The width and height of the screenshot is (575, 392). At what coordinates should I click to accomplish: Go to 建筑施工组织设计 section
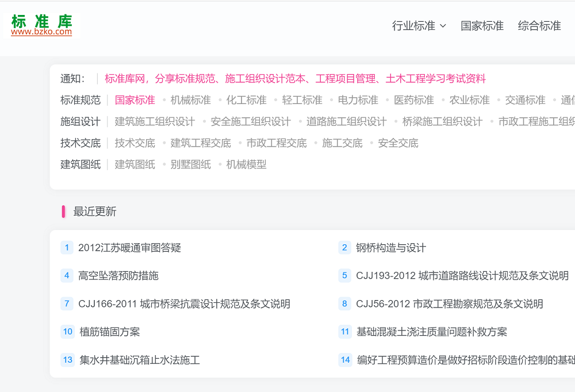155,122
